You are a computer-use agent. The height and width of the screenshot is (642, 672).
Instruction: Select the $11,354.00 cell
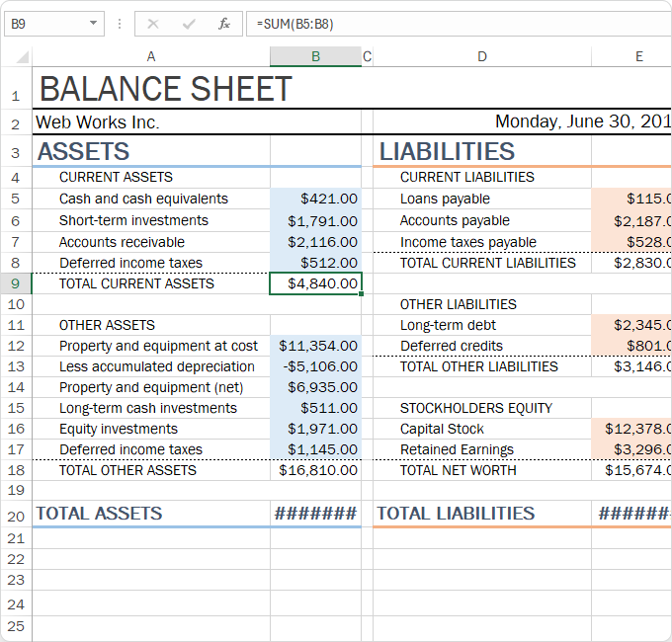(x=316, y=346)
